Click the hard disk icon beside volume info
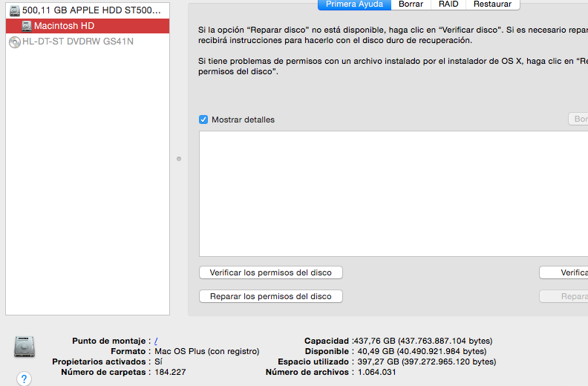This screenshot has width=588, height=386. click(x=24, y=347)
